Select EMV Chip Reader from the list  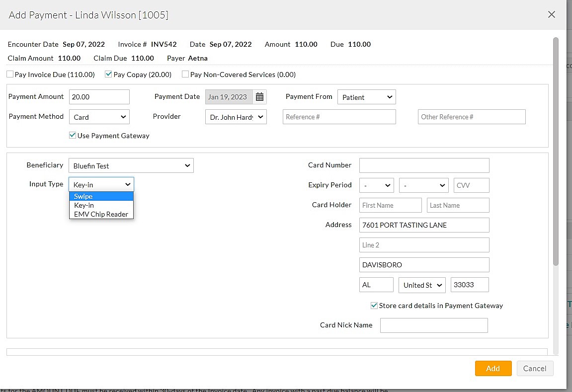pos(101,214)
